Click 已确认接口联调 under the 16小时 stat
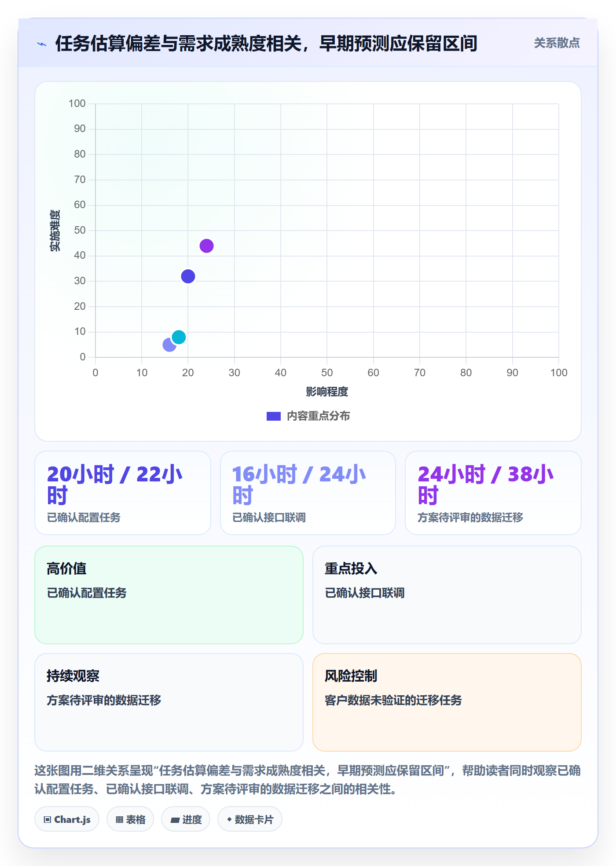The height and width of the screenshot is (866, 616). [269, 517]
